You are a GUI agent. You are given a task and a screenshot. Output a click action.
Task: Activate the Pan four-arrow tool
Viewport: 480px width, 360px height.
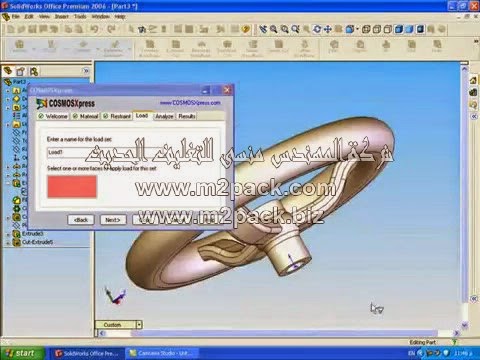tap(328, 29)
